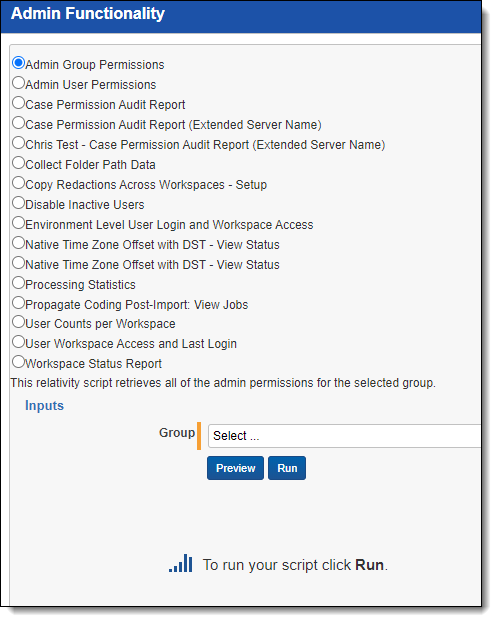Click the Admin Functionality title
This screenshot has height=622, width=497.
pyautogui.click(x=88, y=13)
